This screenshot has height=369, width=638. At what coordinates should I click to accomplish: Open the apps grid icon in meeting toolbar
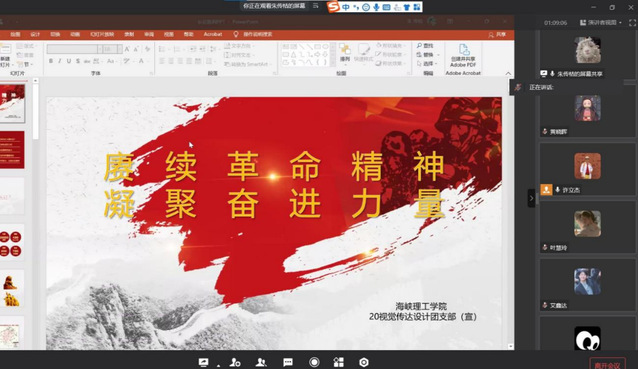coord(339,362)
